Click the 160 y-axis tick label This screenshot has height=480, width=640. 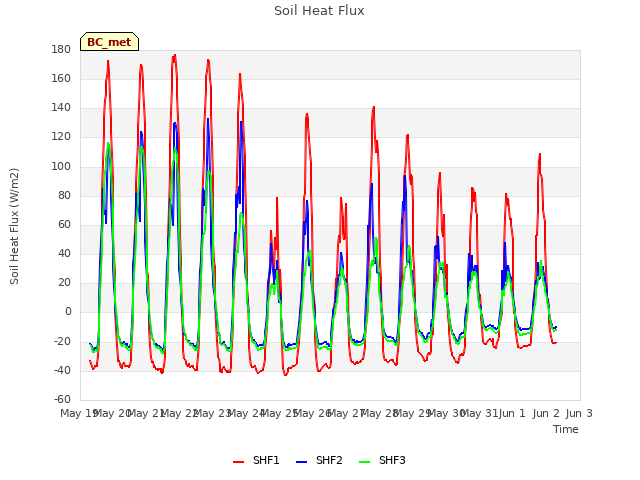click(x=61, y=78)
